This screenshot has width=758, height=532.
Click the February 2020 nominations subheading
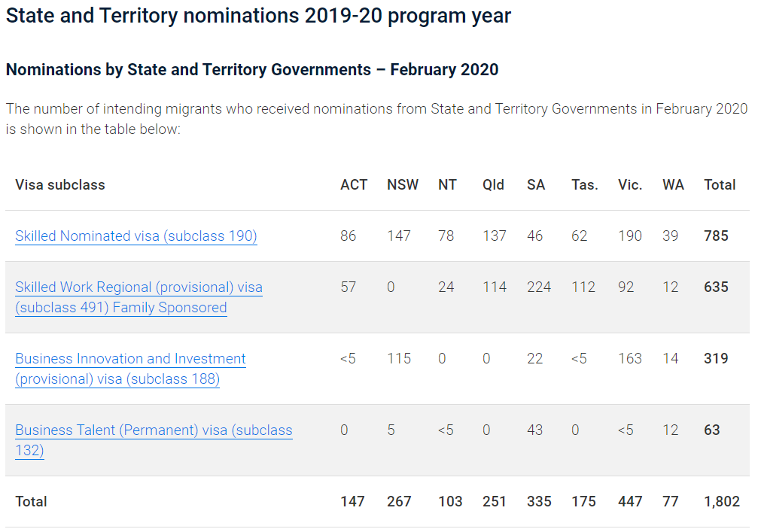252,69
